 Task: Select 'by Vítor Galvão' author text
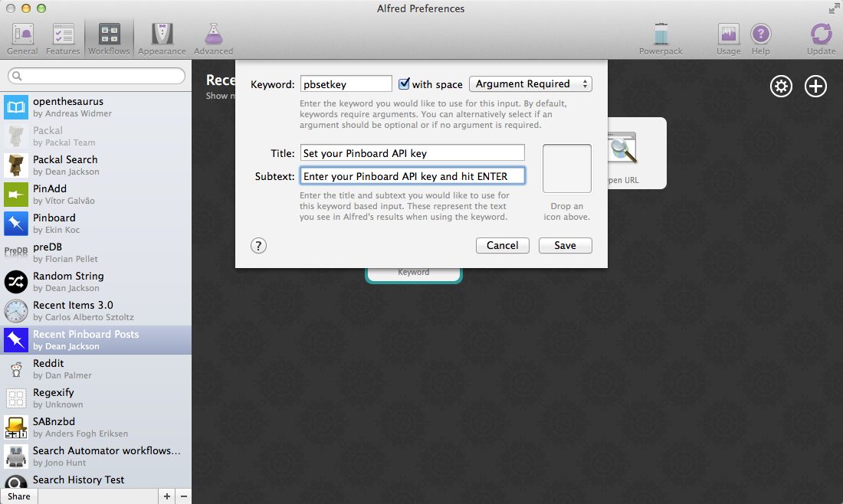coord(64,201)
